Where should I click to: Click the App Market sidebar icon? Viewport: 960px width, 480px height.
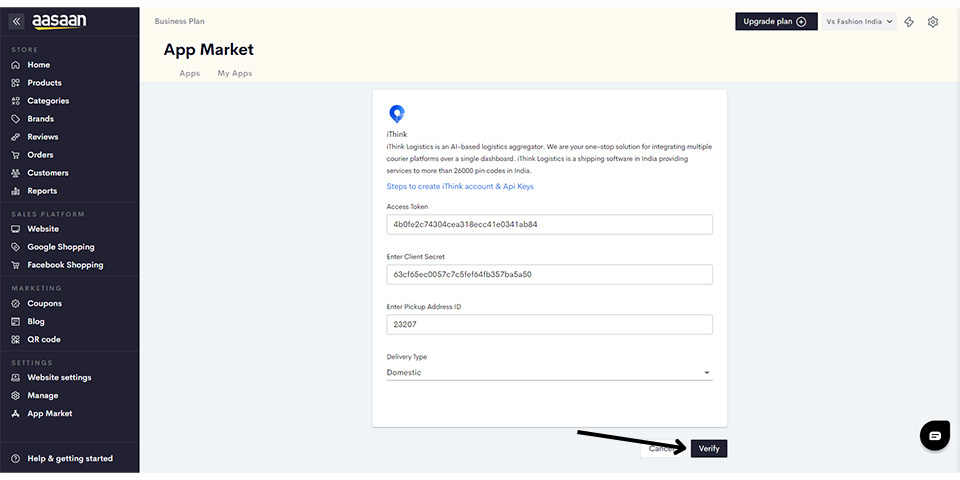tap(16, 414)
